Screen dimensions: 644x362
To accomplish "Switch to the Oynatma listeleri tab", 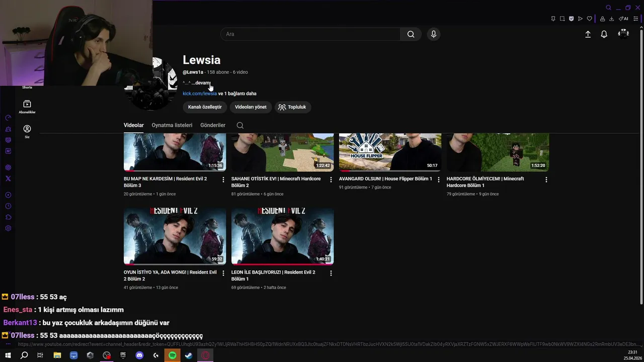I will (x=172, y=125).
